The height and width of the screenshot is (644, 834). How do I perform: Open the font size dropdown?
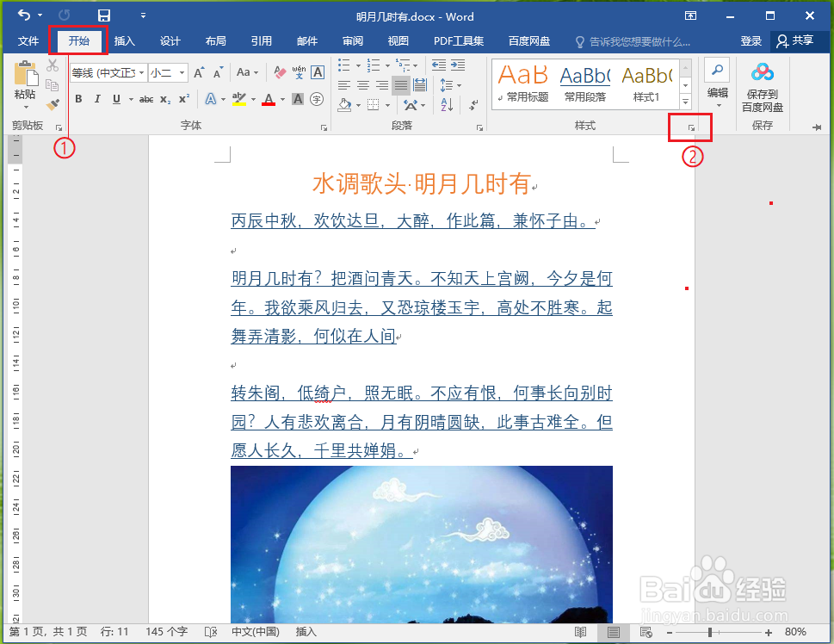(x=182, y=73)
